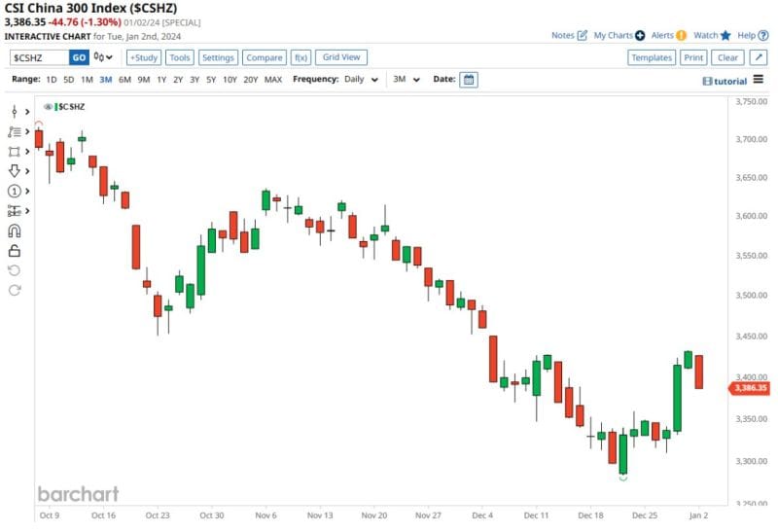Expand the 3M aggregation dropdown
This screenshot has width=778, height=532.
click(407, 80)
